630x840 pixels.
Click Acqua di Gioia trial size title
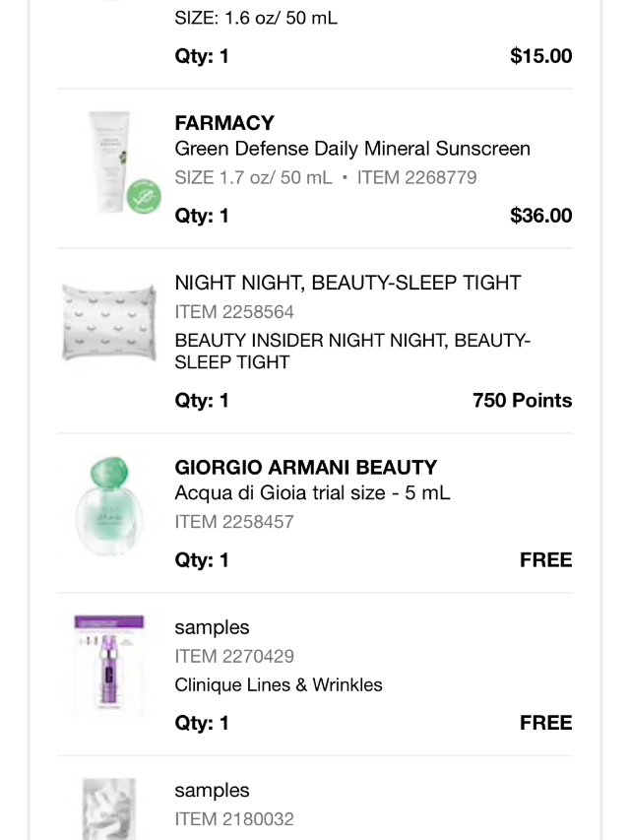click(312, 493)
